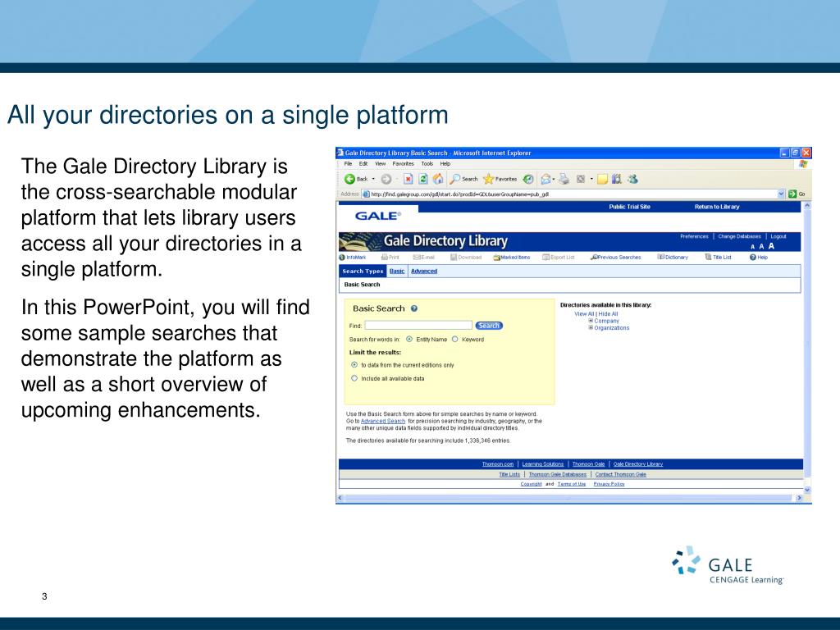Screen dimensions: 840x630
Task: Select the largest font size A
Action: 771,246
